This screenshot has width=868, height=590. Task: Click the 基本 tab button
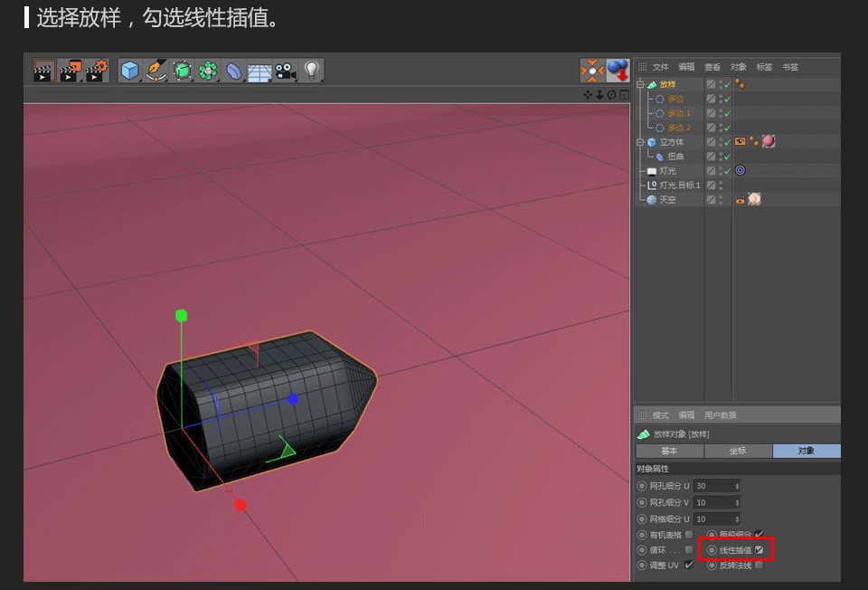point(669,451)
